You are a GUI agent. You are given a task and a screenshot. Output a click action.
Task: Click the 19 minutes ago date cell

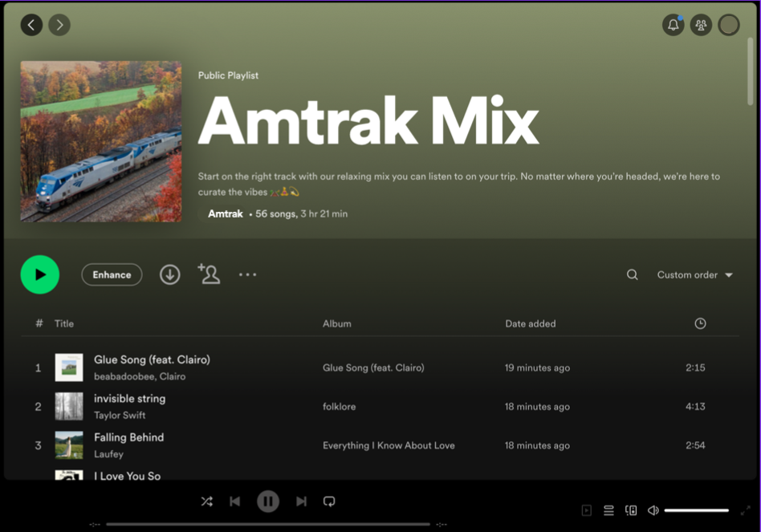click(x=537, y=368)
